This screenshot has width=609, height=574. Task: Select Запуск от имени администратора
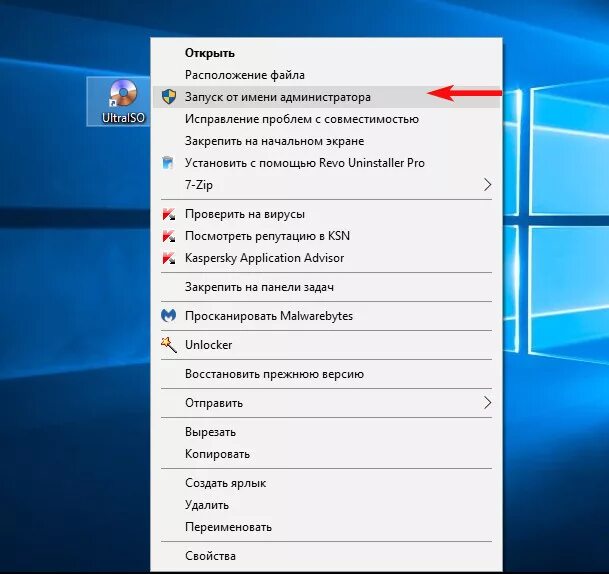pyautogui.click(x=326, y=97)
